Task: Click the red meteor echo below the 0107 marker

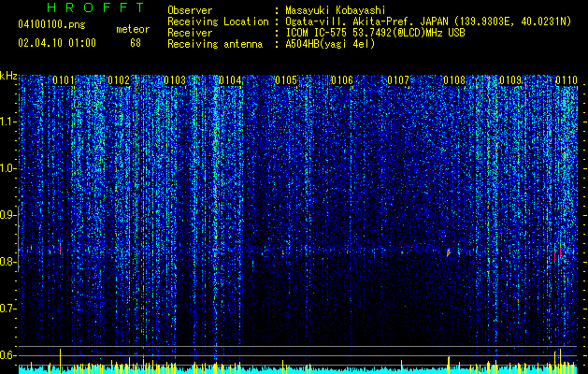Action: [402, 252]
